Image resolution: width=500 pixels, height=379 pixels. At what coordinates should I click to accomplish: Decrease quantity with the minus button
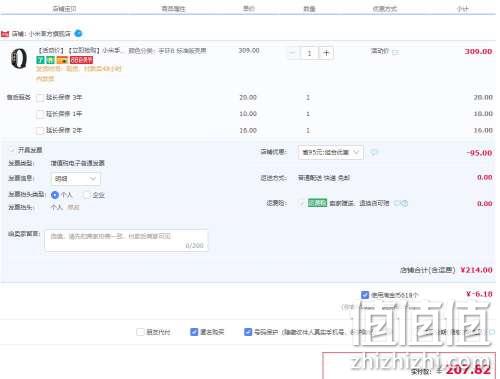pyautogui.click(x=293, y=53)
